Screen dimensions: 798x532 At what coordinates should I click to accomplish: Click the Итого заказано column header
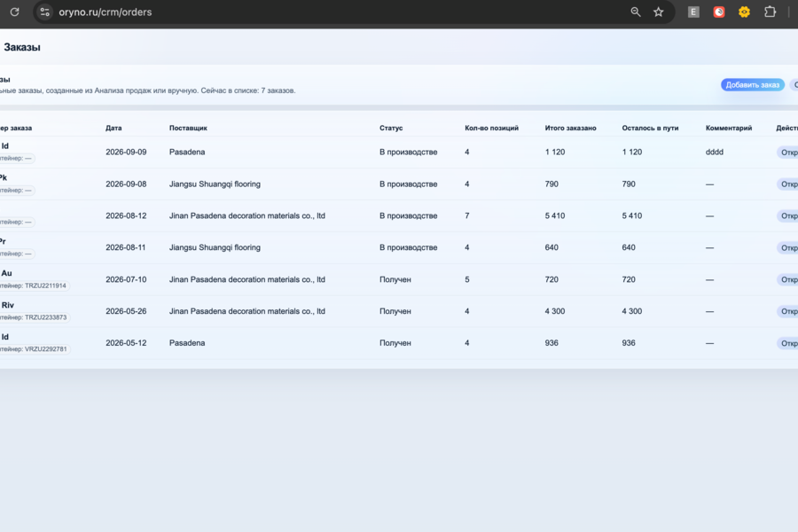[x=570, y=128]
